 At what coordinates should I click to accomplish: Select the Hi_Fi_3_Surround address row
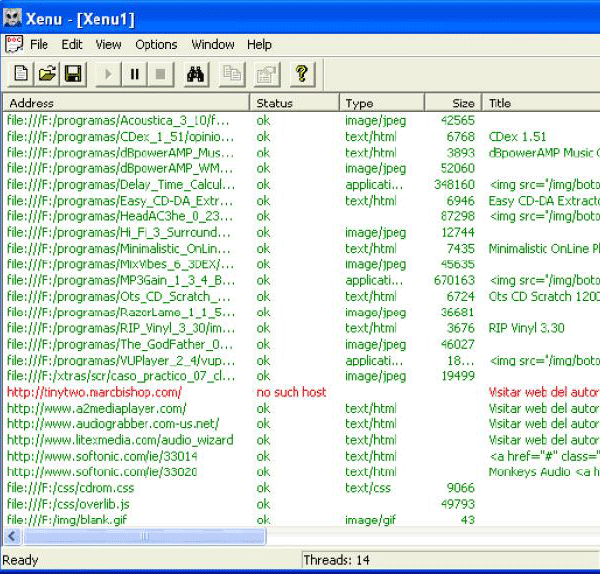(x=119, y=232)
